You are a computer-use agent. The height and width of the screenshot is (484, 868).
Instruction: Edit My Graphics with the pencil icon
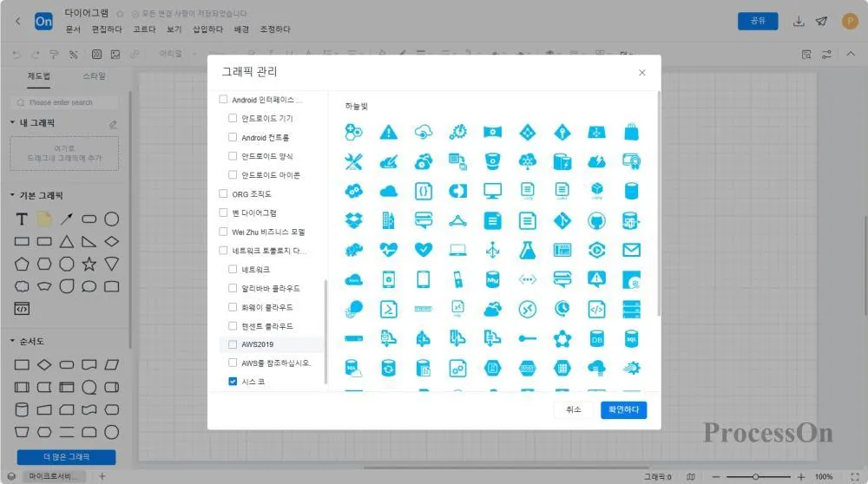pyautogui.click(x=113, y=124)
